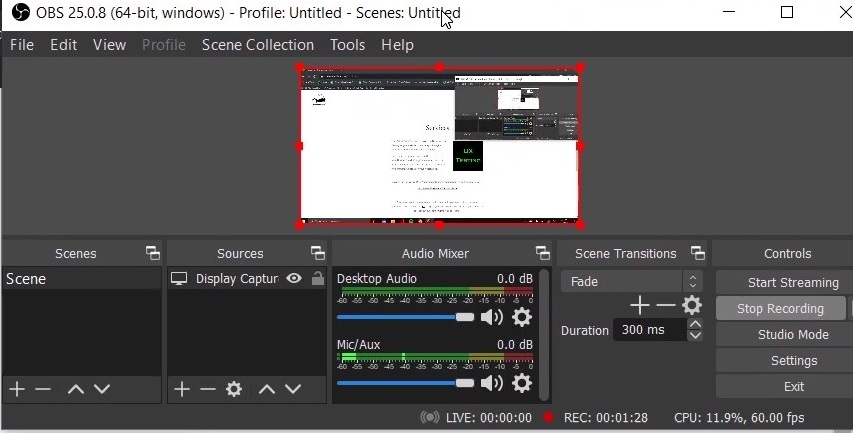
Task: Mute the Mic/Aux speaker
Action: 491,383
